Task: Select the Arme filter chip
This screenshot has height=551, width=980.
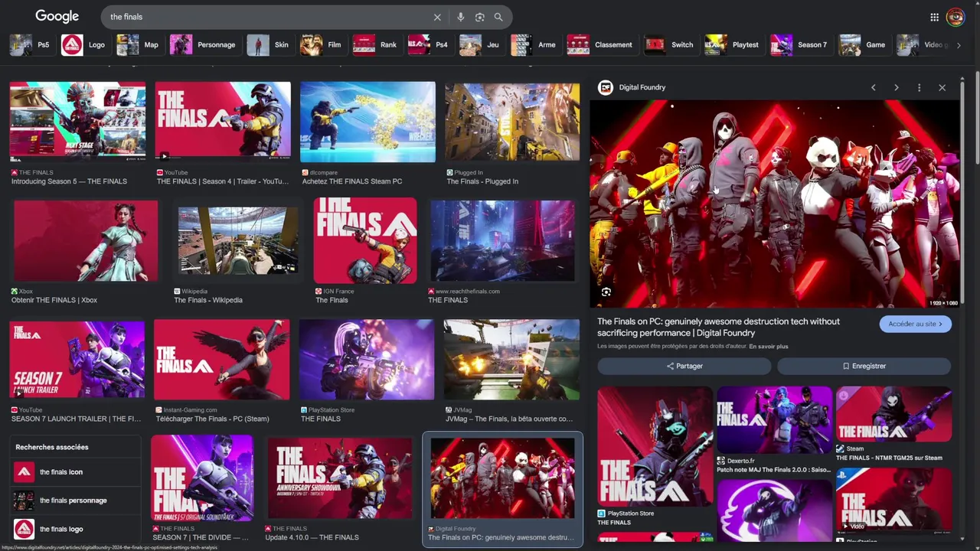Action: (x=534, y=44)
